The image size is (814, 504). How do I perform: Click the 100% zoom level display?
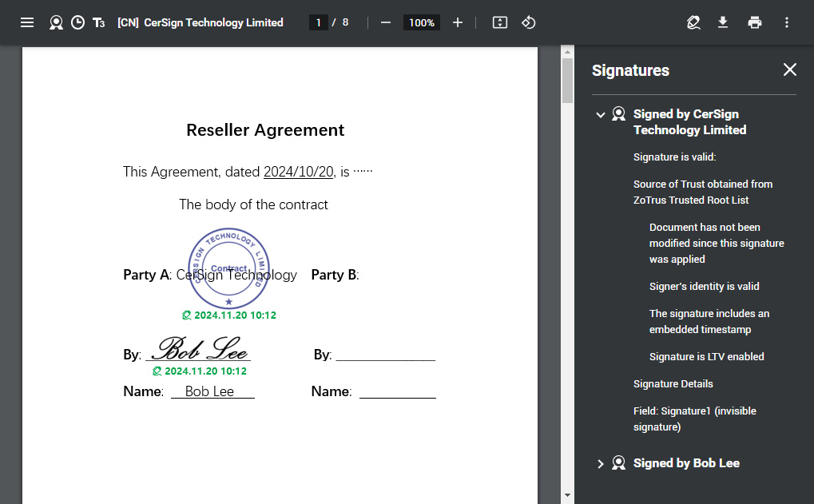tap(421, 22)
